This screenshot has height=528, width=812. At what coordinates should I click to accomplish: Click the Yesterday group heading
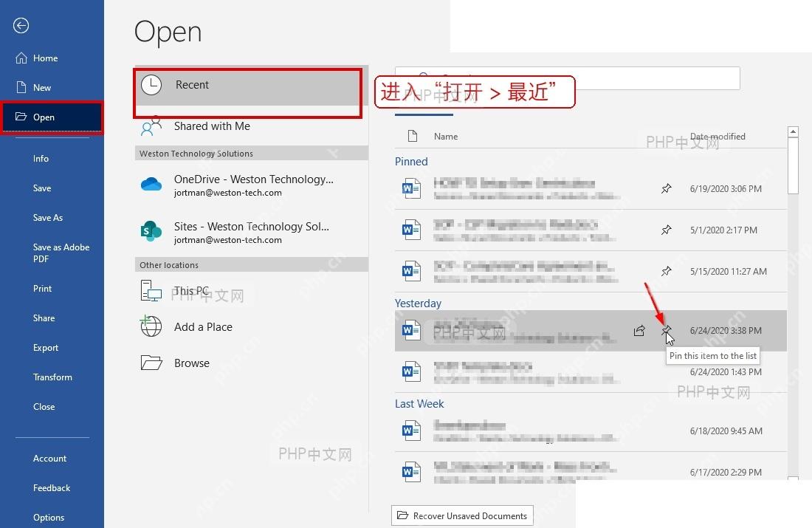(418, 304)
